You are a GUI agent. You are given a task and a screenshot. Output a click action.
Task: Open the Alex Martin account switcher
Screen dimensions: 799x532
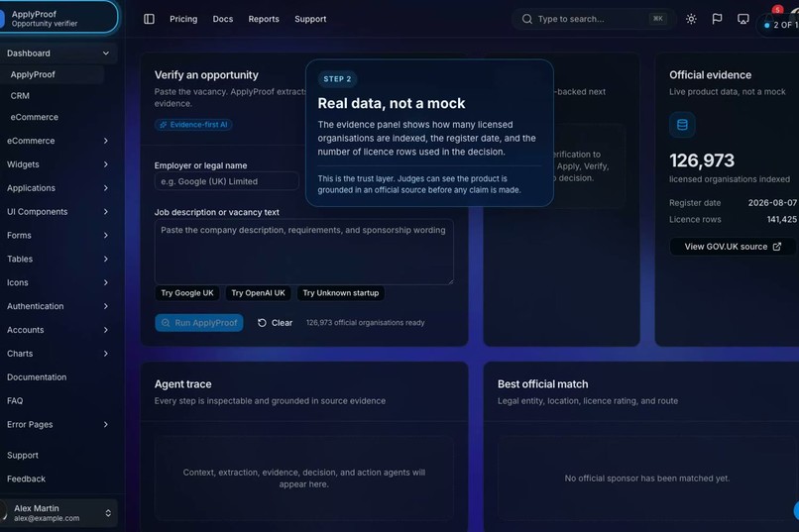[x=58, y=512]
